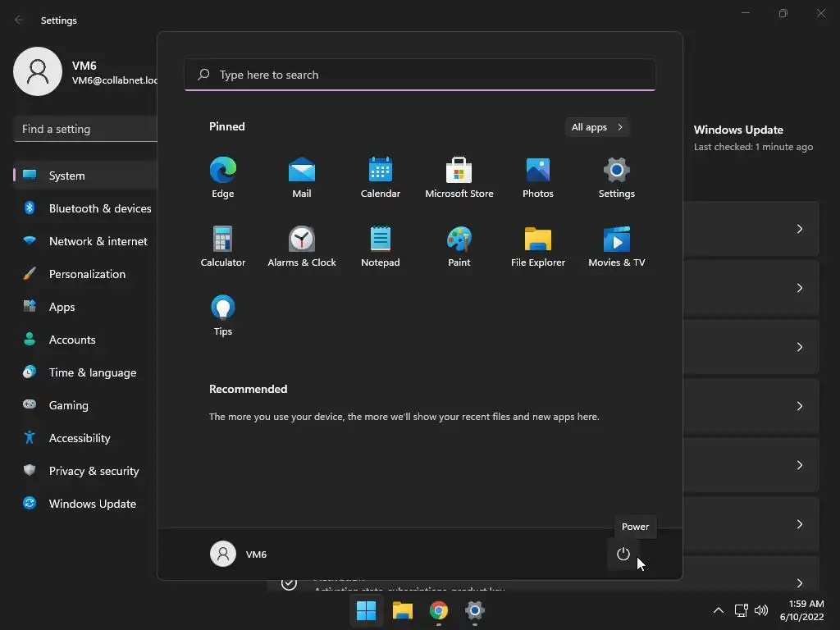Open the VM6 user account menu
The height and width of the screenshot is (630, 840).
(239, 554)
